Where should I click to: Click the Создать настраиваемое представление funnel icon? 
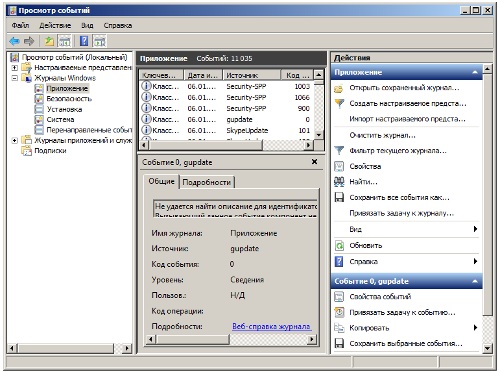click(x=339, y=104)
